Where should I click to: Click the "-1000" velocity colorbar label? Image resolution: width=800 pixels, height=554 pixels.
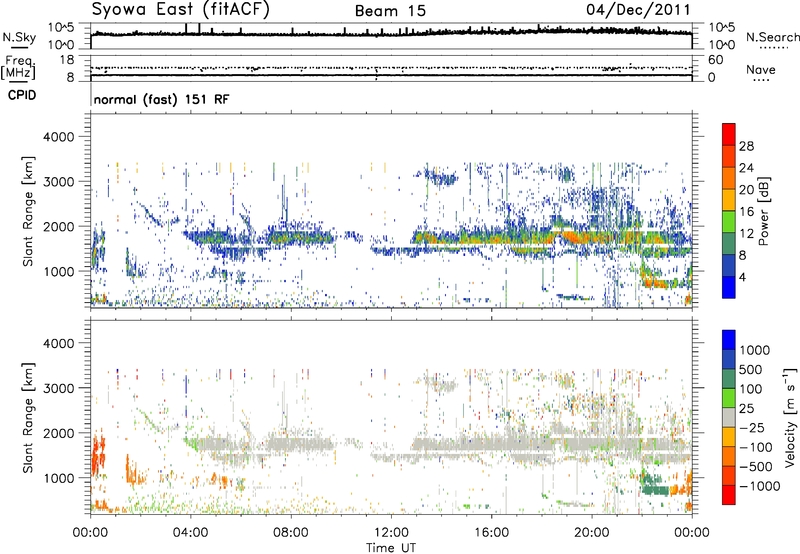click(759, 486)
